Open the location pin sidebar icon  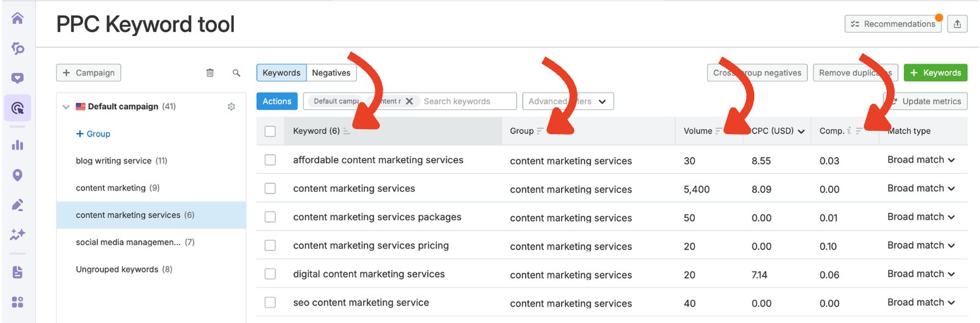tap(17, 175)
